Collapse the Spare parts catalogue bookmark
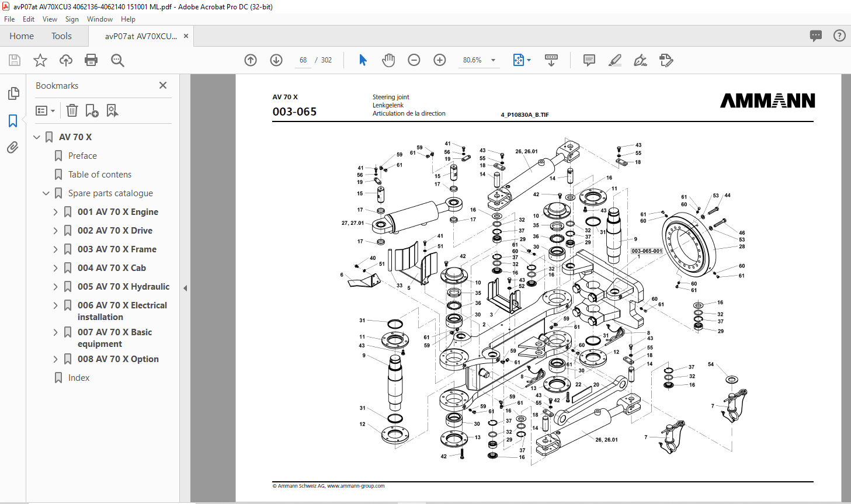 (x=46, y=193)
